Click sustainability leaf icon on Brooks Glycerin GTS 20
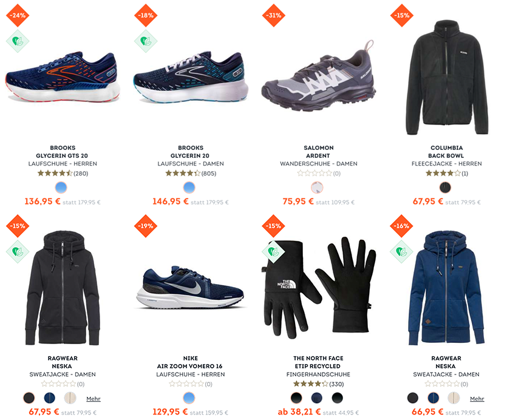This screenshot has width=510, height=420. pos(18,41)
